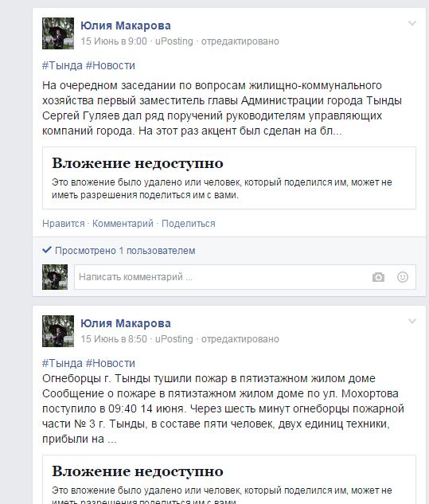Image resolution: width=429 pixels, height=504 pixels.
Task: Open first post's author avatar photo
Action: point(58,33)
